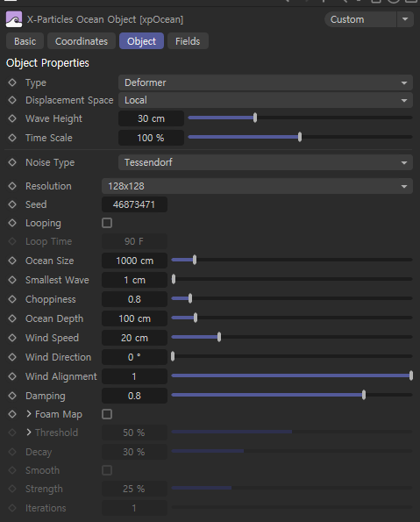The width and height of the screenshot is (420, 522).
Task: Click the Ocean Size 1000 cm field
Action: [x=134, y=261]
